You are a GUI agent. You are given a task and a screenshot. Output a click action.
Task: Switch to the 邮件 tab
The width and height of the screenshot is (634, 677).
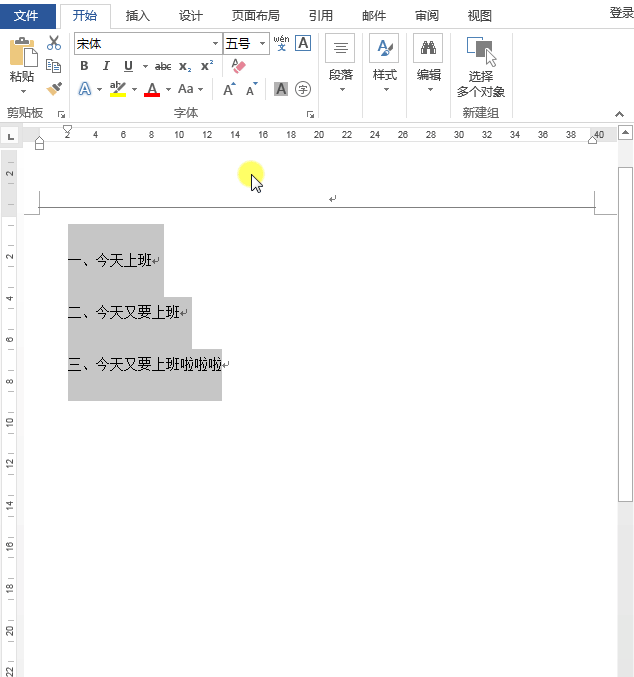(374, 16)
